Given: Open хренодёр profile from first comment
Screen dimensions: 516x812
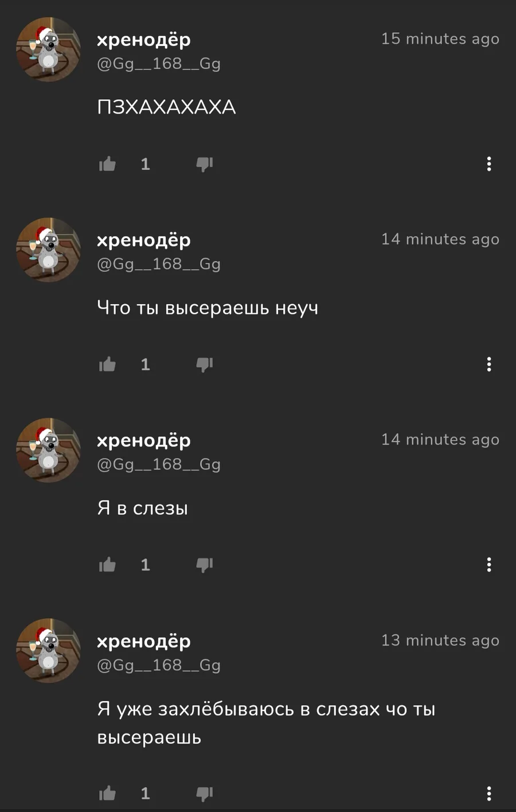Looking at the screenshot, I should [x=144, y=40].
